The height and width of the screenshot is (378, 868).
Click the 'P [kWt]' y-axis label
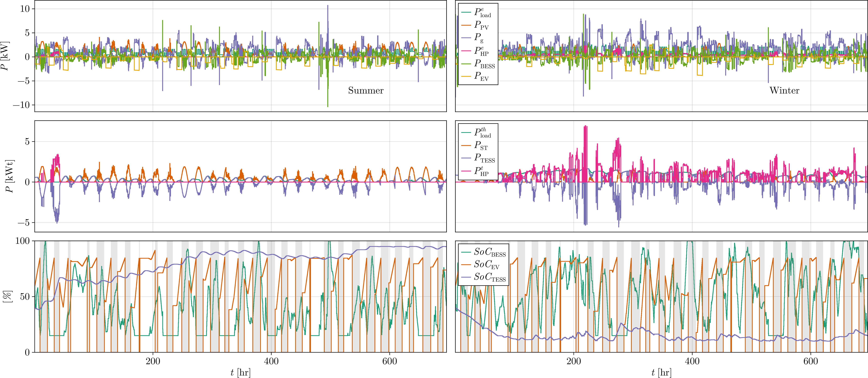pyautogui.click(x=10, y=176)
